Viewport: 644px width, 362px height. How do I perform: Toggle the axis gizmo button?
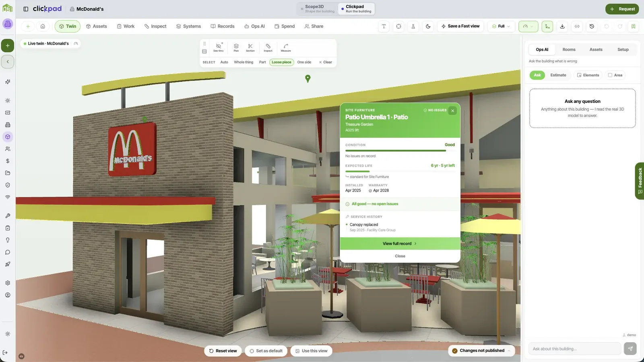(x=547, y=26)
